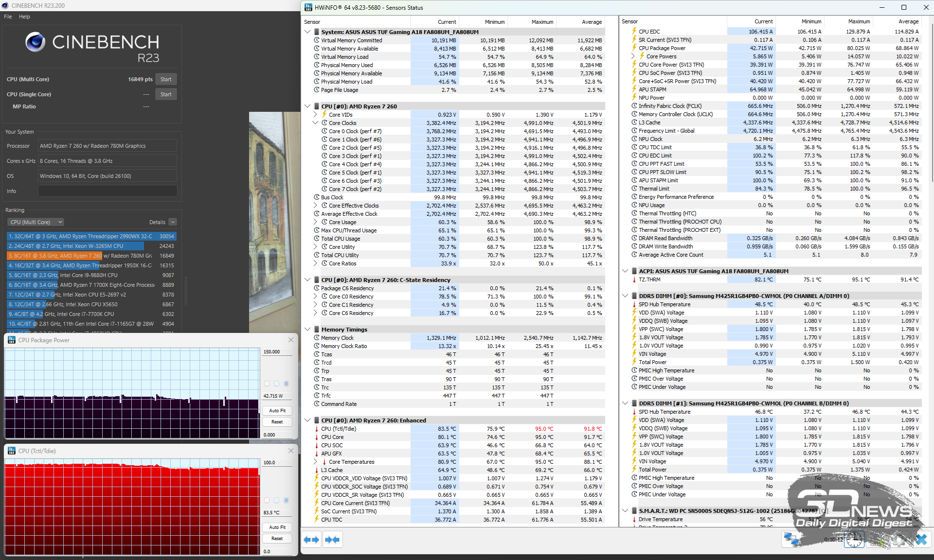Viewport: 934px width, 560px height.
Task: Open HWiNFO sensor settings gear icon
Action: [x=900, y=540]
